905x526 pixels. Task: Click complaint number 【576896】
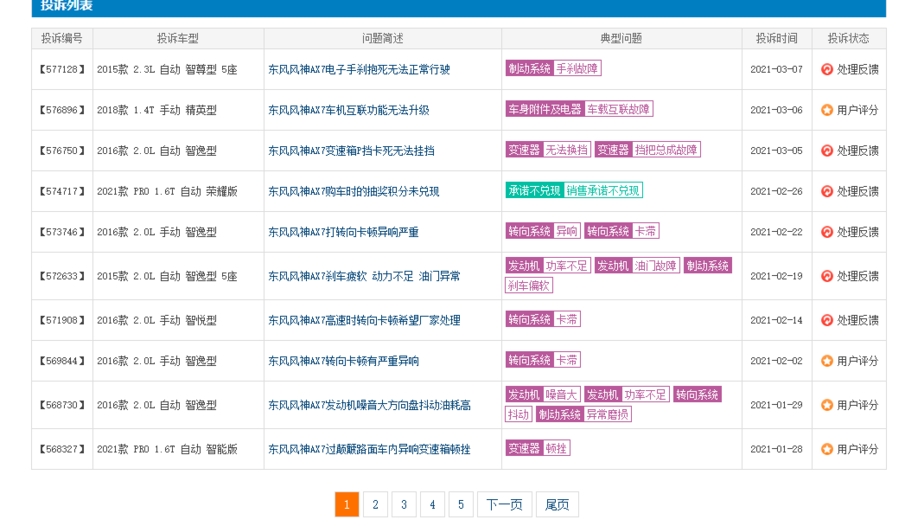click(62, 110)
